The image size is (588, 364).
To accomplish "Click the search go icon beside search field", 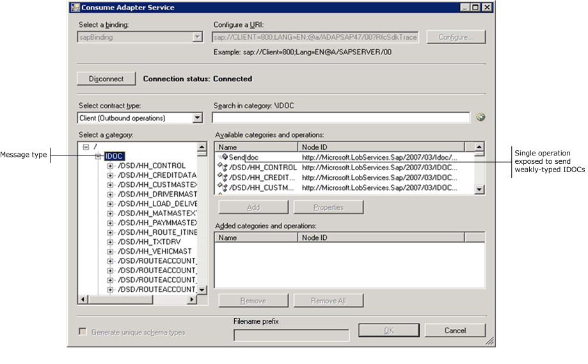I will (x=481, y=117).
